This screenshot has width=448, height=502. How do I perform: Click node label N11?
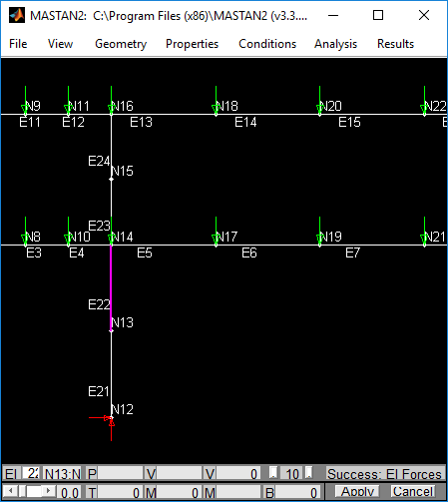tap(79, 106)
